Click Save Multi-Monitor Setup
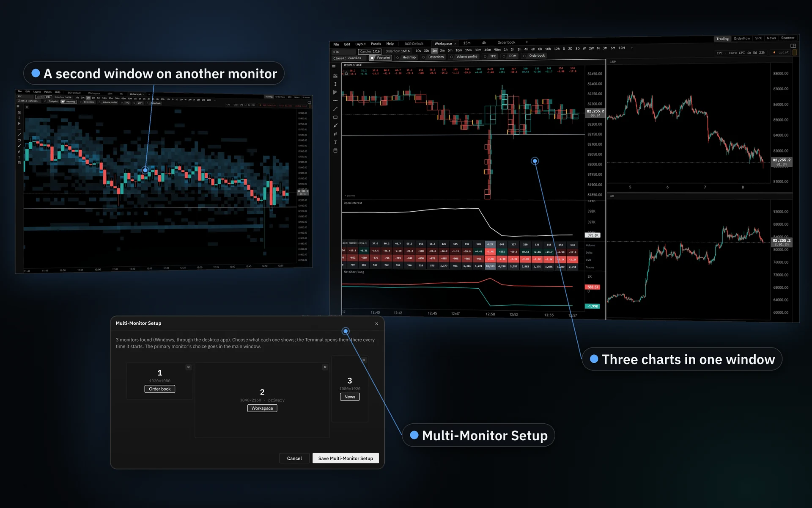This screenshot has width=812, height=508. 346,458
